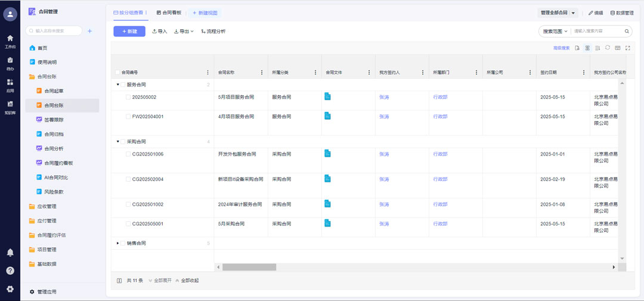Open notifications bell in left sidebar
The width and height of the screenshot is (644, 301).
coord(10,253)
